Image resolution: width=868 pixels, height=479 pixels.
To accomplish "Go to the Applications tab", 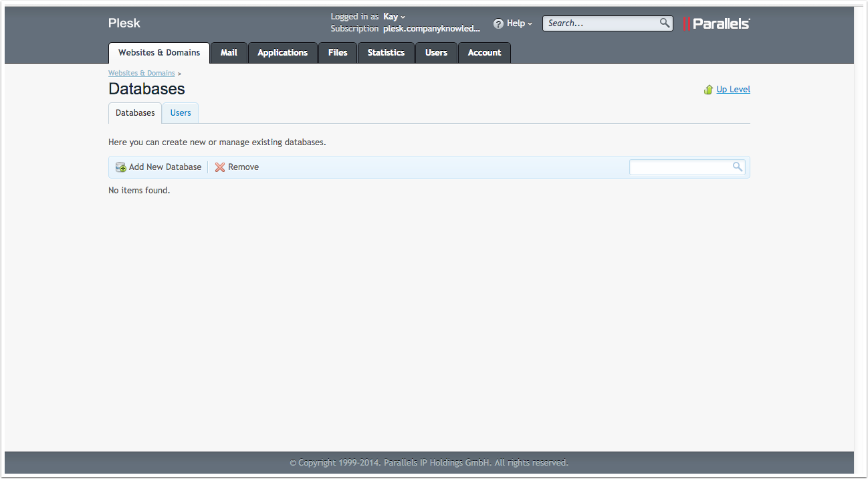I will pyautogui.click(x=283, y=53).
